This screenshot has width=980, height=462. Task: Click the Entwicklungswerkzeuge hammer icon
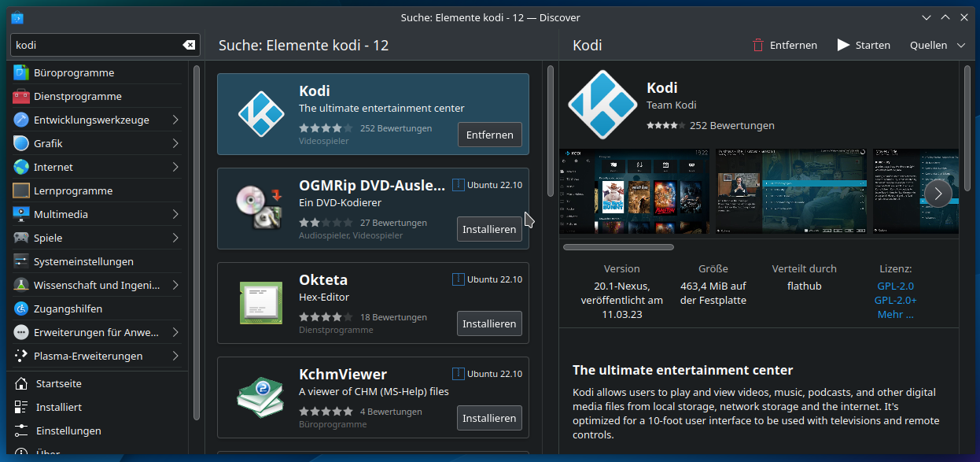point(20,120)
